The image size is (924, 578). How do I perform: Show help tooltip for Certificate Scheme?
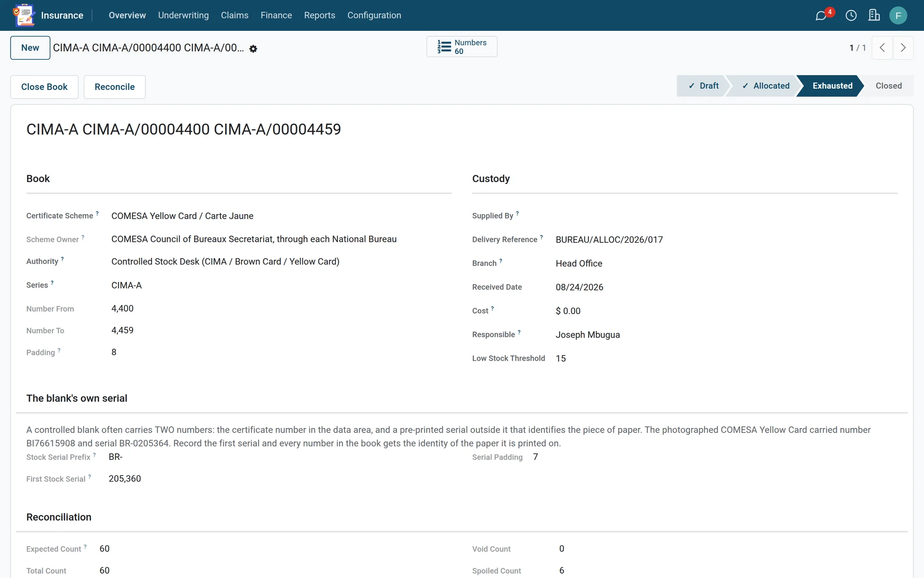pos(97,213)
